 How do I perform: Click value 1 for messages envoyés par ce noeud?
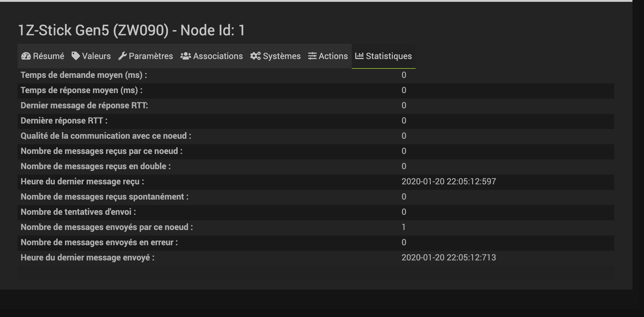tap(404, 227)
